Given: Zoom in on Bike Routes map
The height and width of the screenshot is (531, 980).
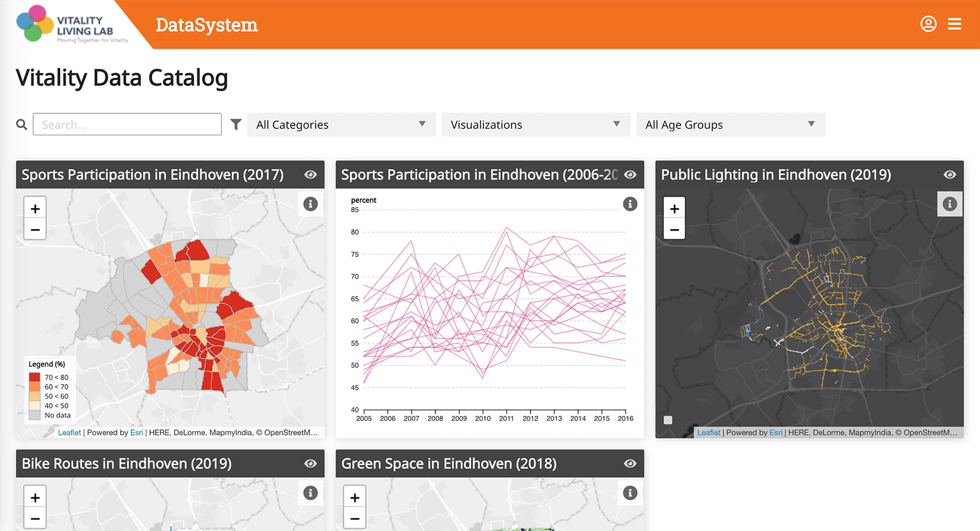Looking at the screenshot, I should 35,497.
